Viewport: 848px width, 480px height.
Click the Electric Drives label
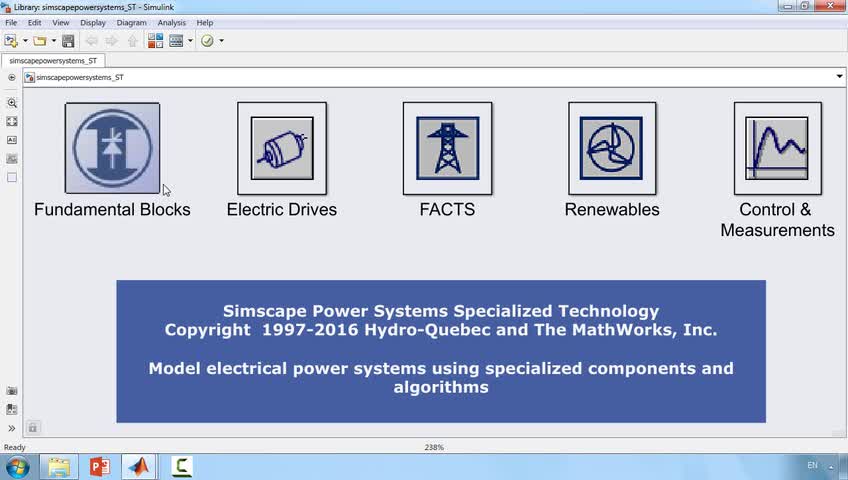(x=282, y=210)
